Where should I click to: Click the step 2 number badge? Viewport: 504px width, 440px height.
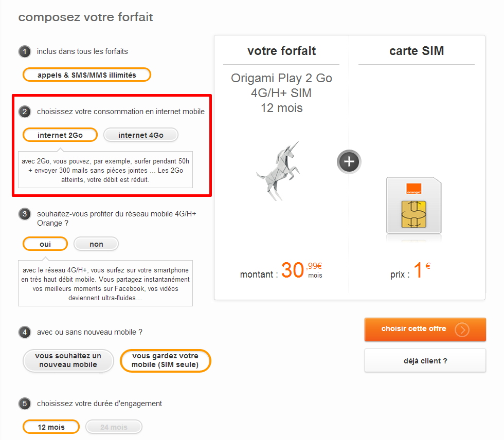click(24, 112)
